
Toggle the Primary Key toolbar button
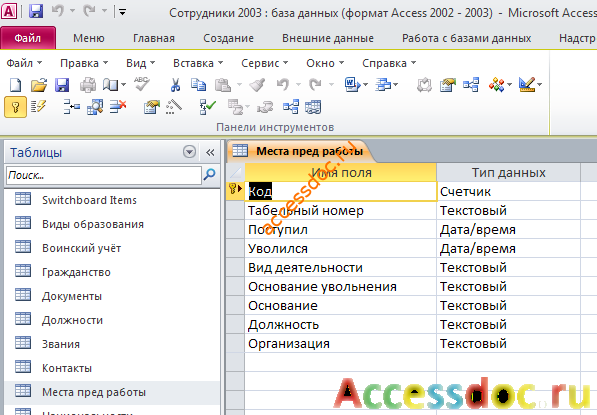tap(15, 107)
